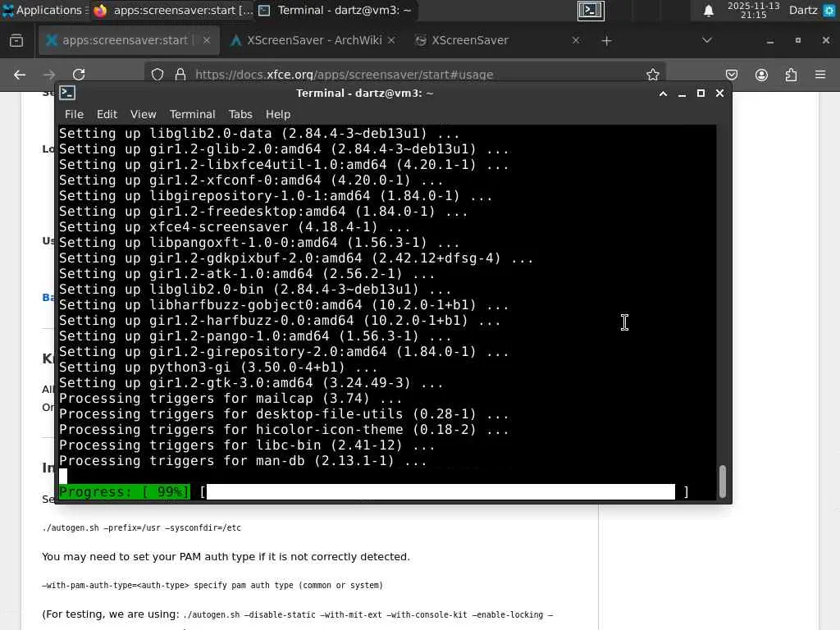Open Firefox's recent browsing sidebar icon
Image resolution: width=840 pixels, height=630 pixels.
click(x=16, y=41)
